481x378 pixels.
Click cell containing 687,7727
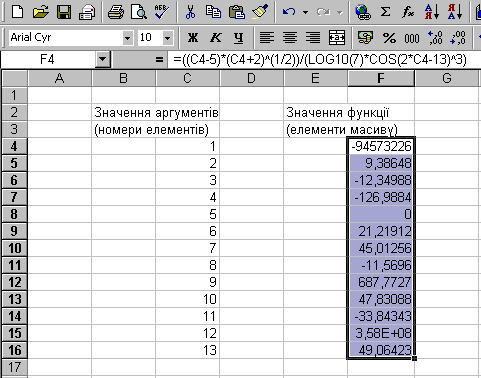coord(381,282)
